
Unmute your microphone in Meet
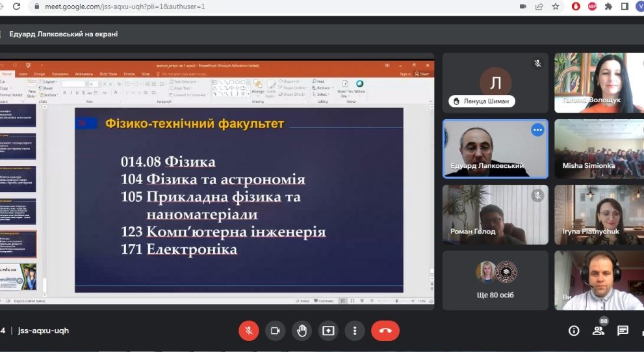[x=248, y=331]
